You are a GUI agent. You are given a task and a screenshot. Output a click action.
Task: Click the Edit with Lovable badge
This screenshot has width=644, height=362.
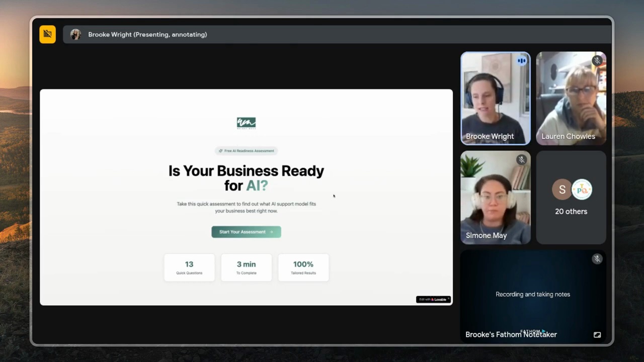click(433, 299)
